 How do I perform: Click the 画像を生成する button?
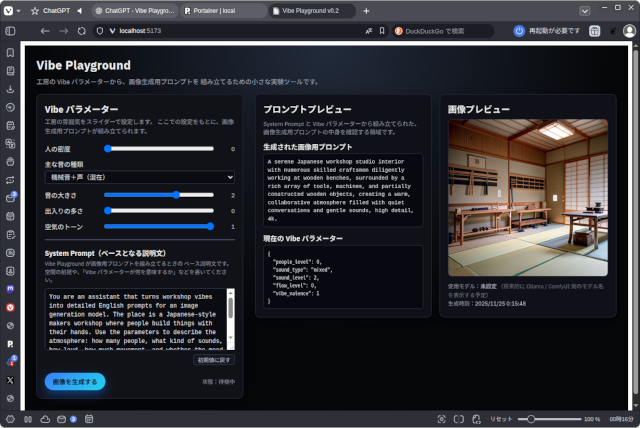(75, 381)
